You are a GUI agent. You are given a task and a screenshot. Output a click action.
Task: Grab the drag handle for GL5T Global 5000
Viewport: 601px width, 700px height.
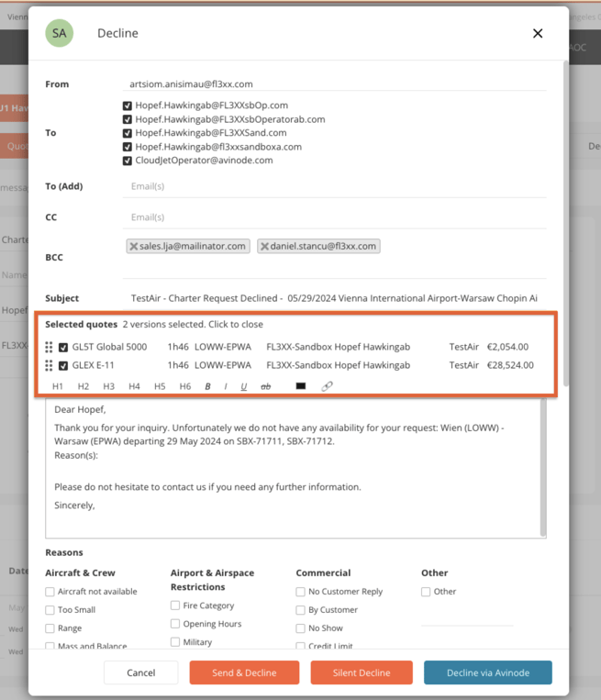49,347
